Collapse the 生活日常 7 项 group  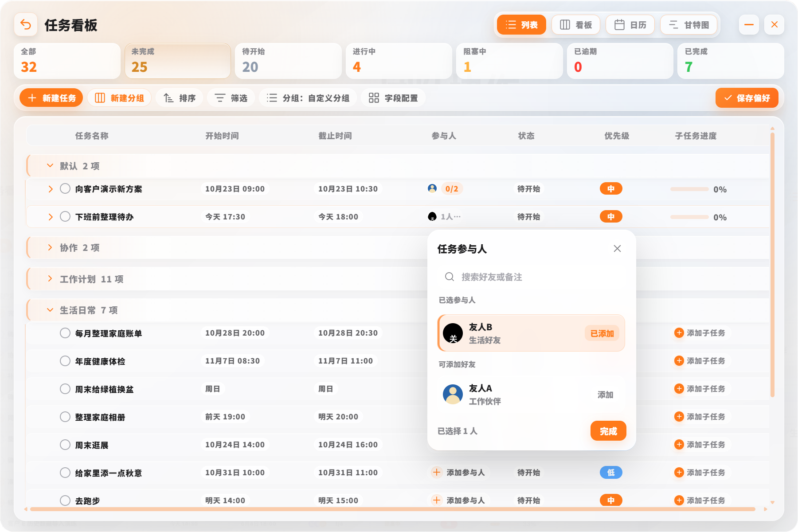point(50,310)
